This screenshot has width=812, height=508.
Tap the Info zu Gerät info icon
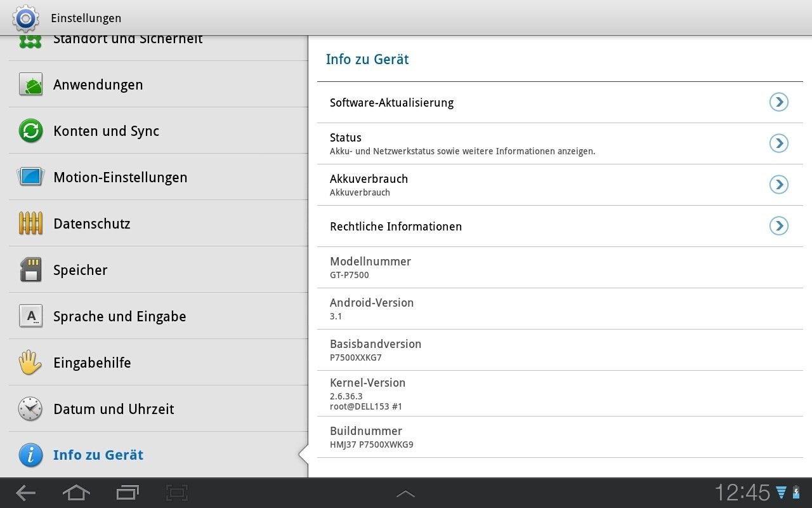30,455
